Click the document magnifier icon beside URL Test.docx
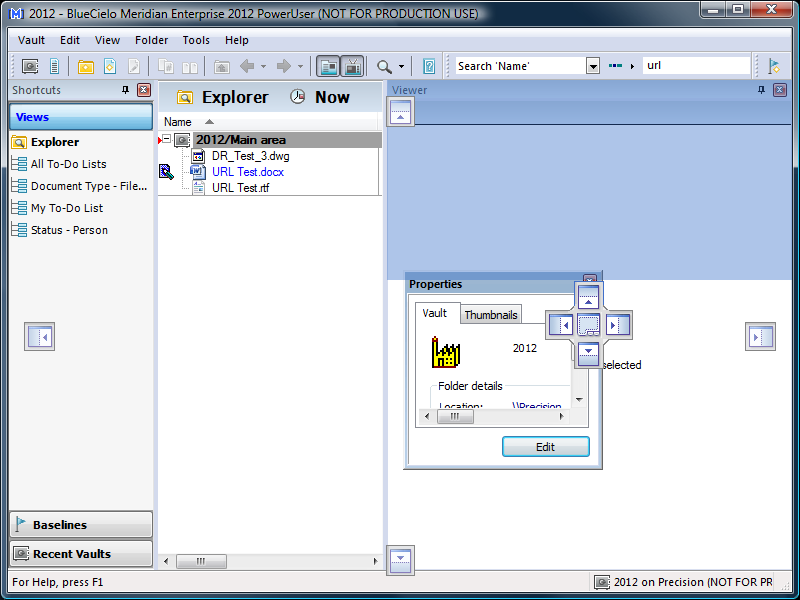Image resolution: width=800 pixels, height=600 pixels. pos(166,172)
